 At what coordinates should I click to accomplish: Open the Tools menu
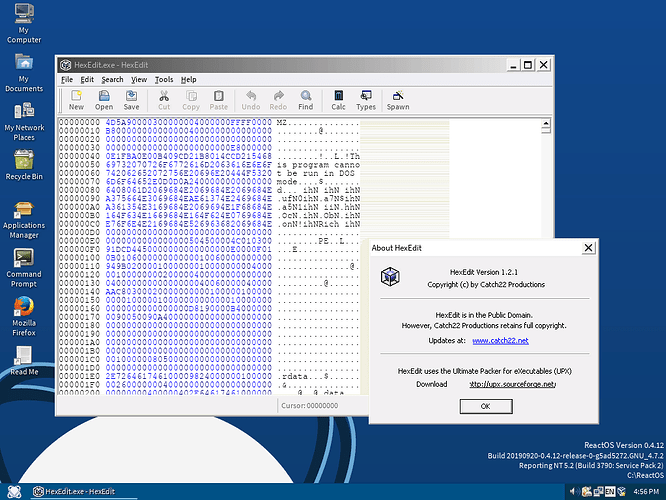click(164, 79)
